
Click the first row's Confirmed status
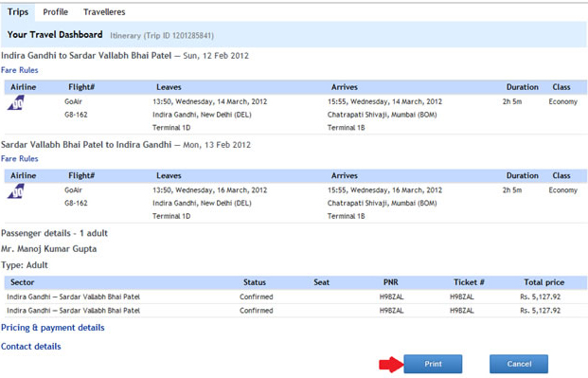click(256, 297)
